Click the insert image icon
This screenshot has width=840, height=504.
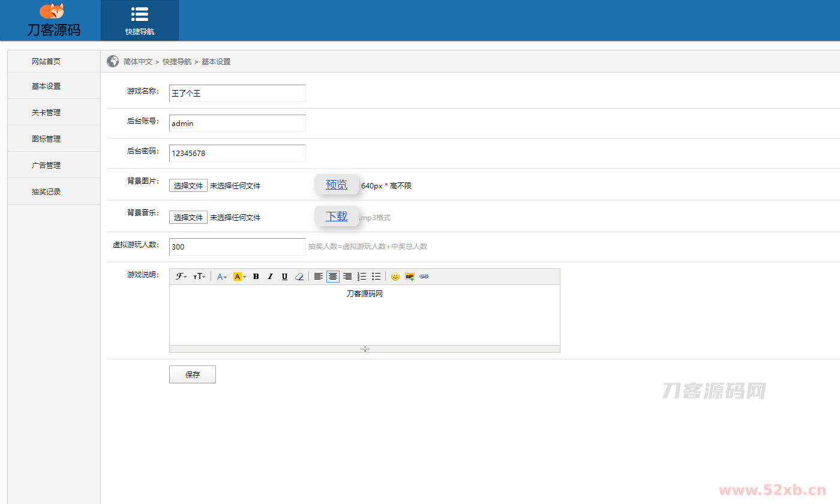click(x=410, y=277)
